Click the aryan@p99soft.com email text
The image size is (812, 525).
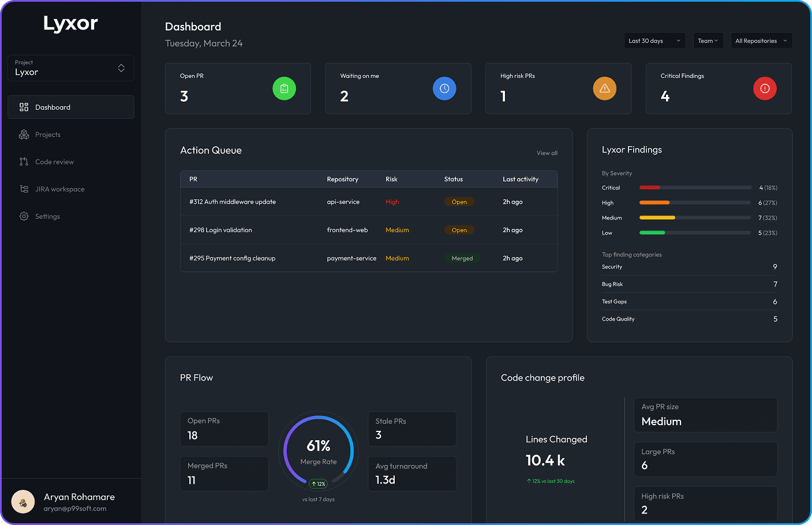tap(75, 509)
